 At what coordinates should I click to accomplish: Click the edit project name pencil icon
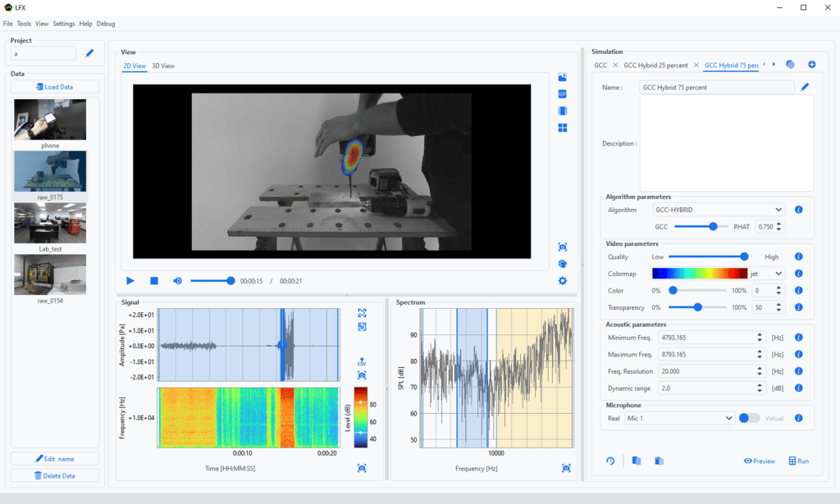[x=89, y=53]
